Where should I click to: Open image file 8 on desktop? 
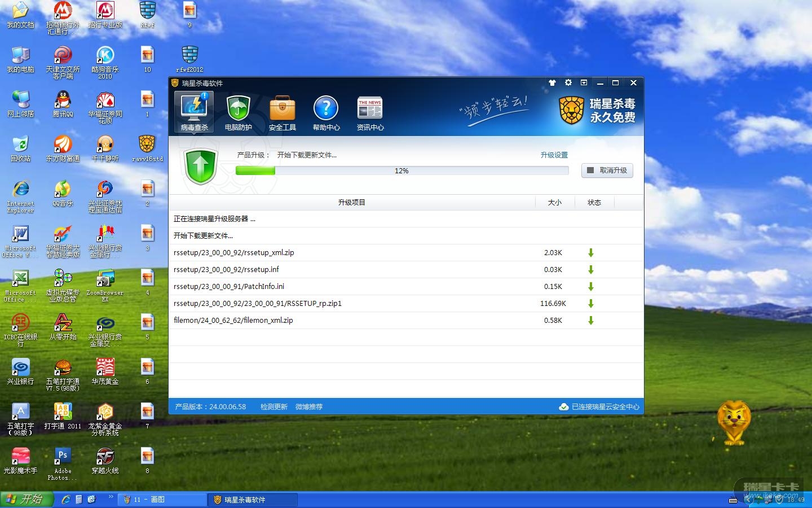[147, 461]
